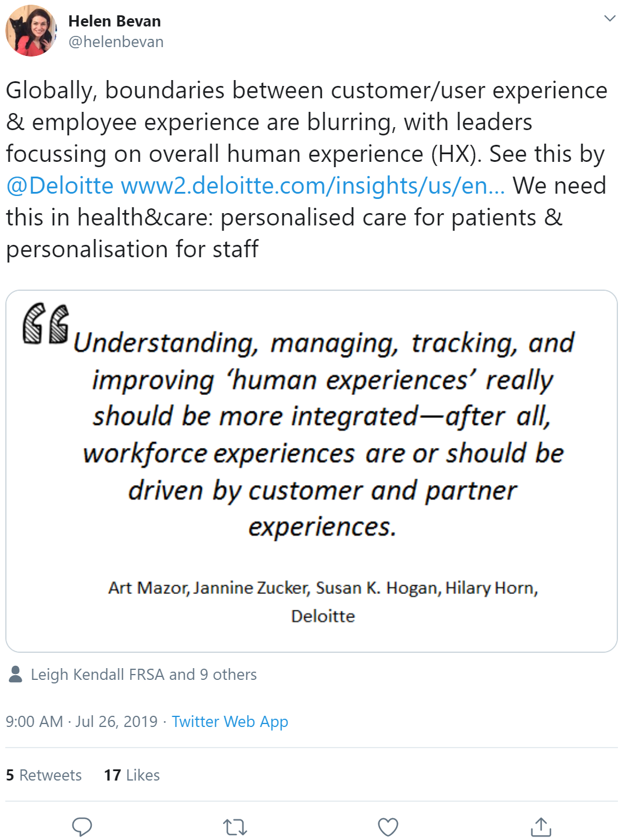Like the tweet with heart icon
This screenshot has width=625, height=840.
click(388, 827)
